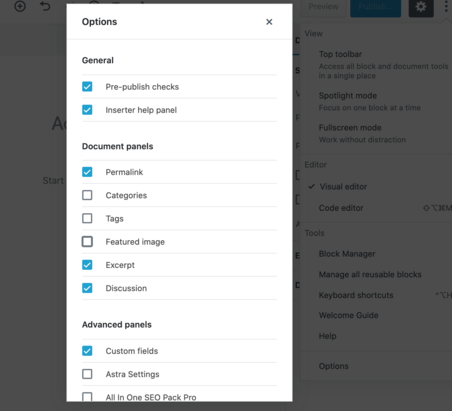Click Options in the more menu

[333, 366]
